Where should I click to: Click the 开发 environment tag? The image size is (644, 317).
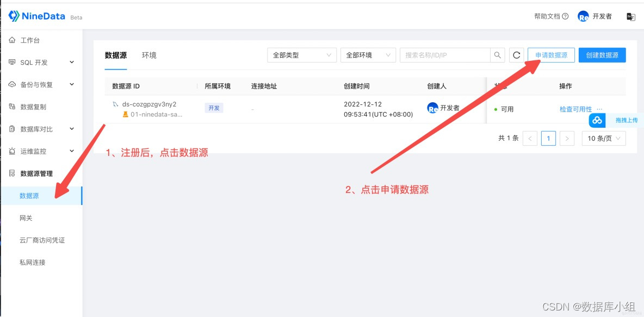pos(214,108)
